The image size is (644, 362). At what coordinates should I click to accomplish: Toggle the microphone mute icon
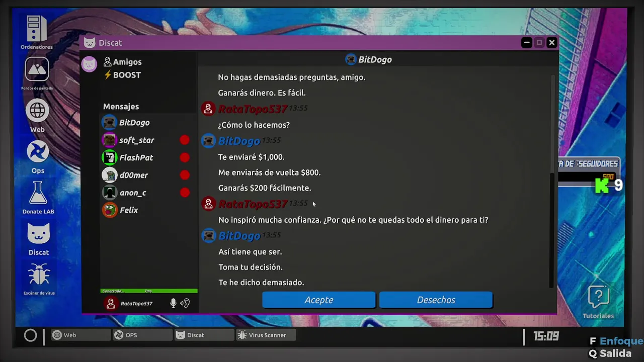173,303
